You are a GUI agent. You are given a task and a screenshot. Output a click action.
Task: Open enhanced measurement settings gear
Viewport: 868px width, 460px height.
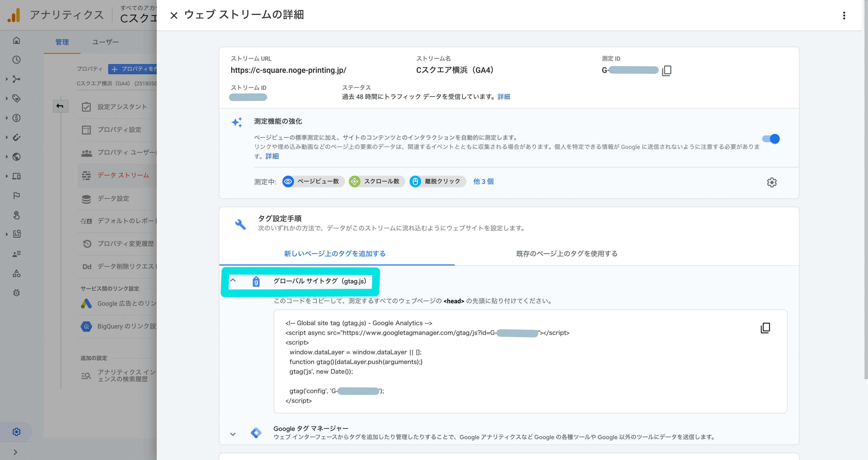coord(772,182)
